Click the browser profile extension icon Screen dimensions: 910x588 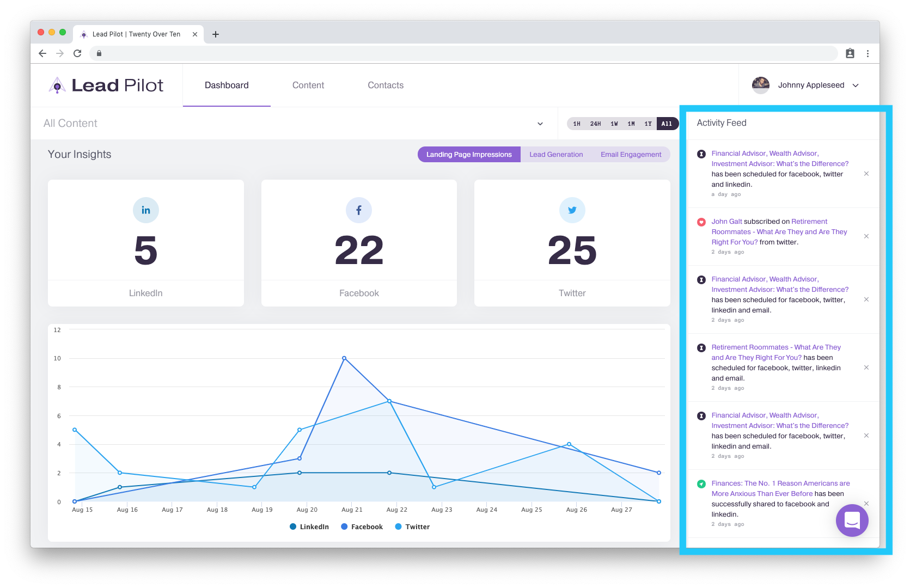pyautogui.click(x=850, y=53)
